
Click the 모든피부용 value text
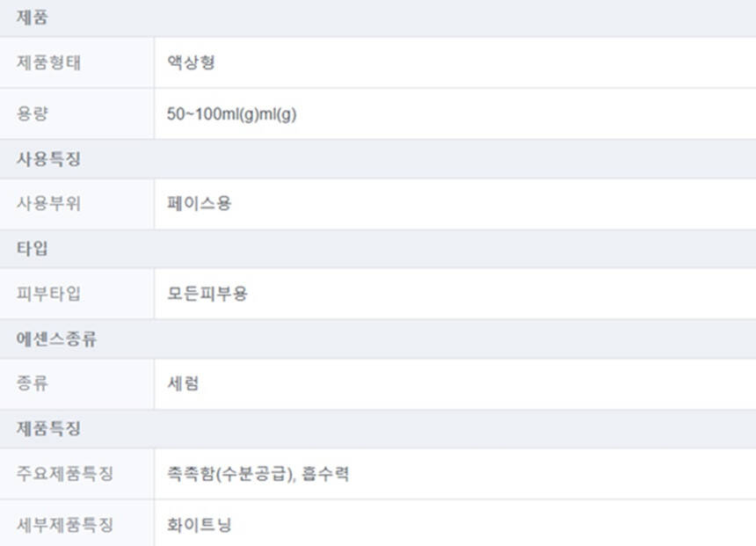click(207, 294)
